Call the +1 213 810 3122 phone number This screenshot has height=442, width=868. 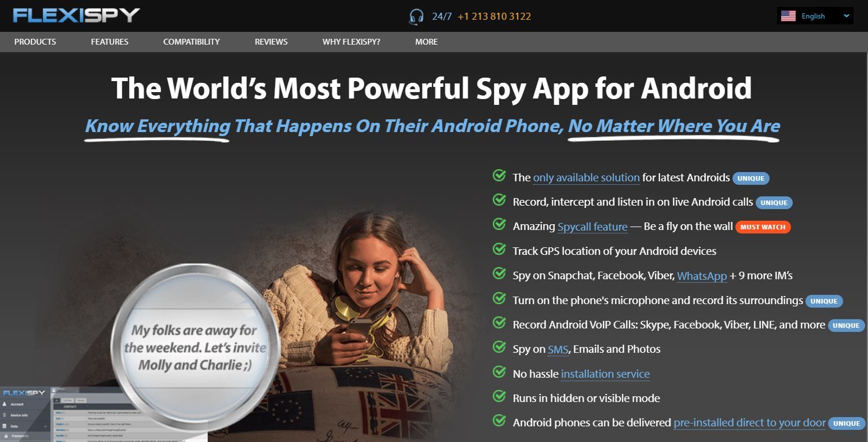[x=494, y=16]
